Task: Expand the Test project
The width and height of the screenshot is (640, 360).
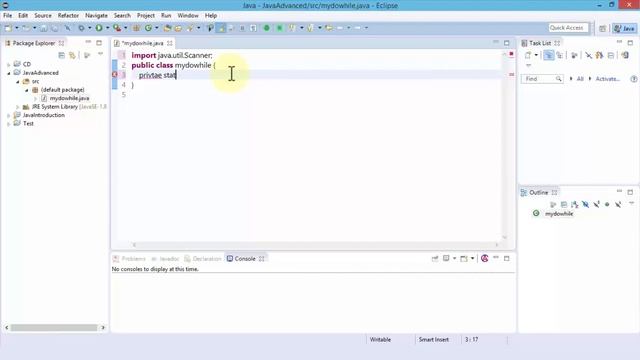Action: (9, 124)
